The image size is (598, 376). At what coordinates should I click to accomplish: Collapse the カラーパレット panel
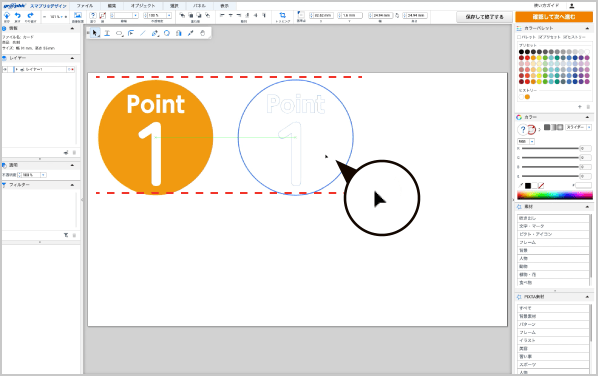tap(587, 29)
